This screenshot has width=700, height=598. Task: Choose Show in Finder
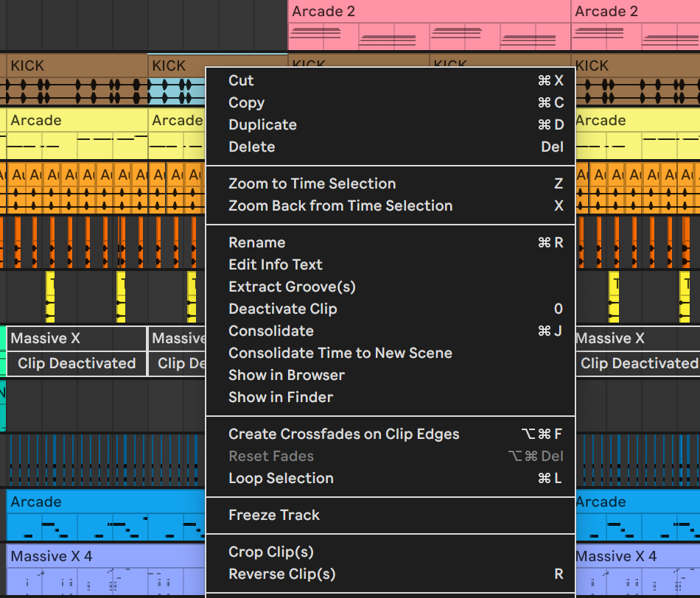click(391, 397)
